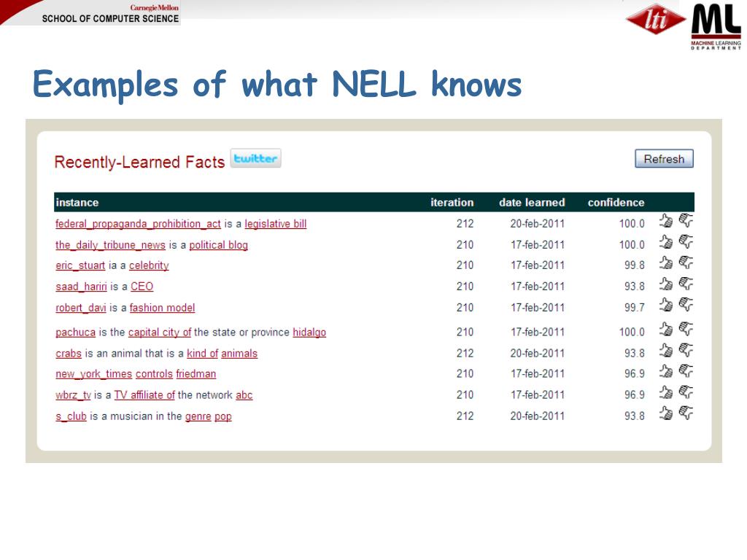Click confidence value 99.8 for eric_stuart
This screenshot has width=747, height=560.
[x=635, y=265]
